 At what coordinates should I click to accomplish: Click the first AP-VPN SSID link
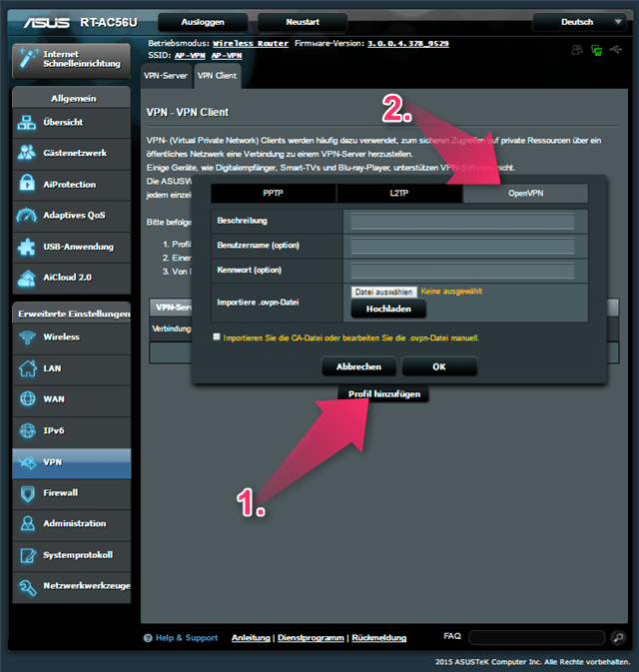[x=190, y=55]
